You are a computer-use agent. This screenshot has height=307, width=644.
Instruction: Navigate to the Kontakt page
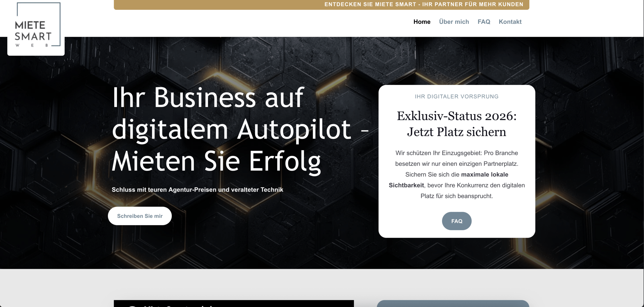510,22
